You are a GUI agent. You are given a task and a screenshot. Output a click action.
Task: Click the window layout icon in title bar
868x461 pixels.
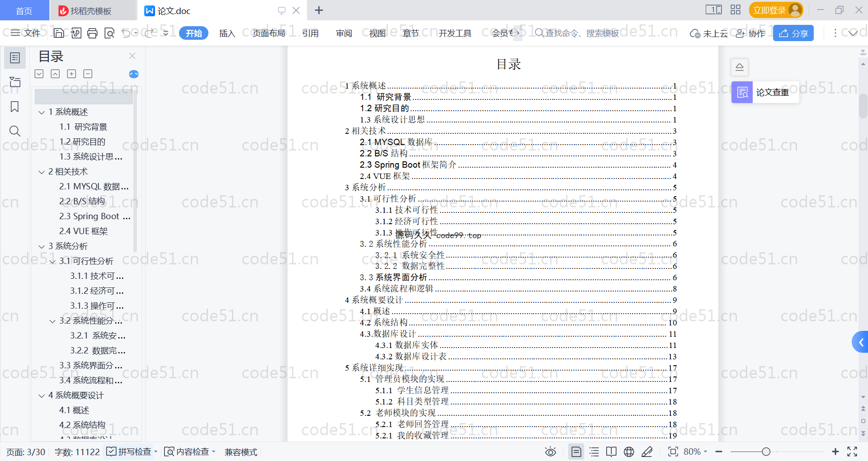[x=713, y=10]
